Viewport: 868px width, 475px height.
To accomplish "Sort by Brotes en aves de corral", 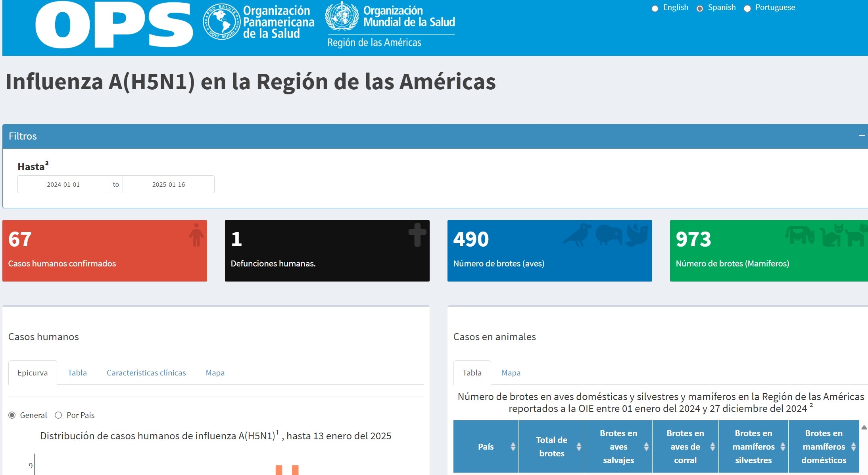I will 685,446.
